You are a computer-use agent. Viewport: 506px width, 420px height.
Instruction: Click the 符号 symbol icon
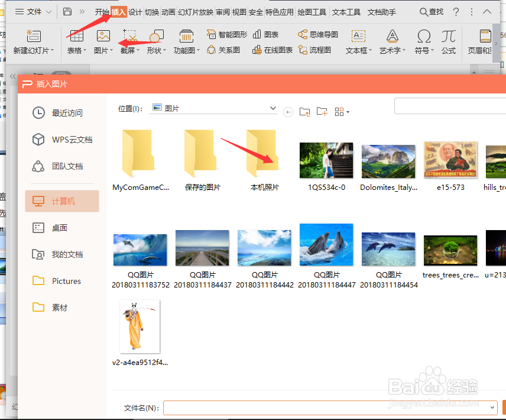pyautogui.click(x=424, y=36)
